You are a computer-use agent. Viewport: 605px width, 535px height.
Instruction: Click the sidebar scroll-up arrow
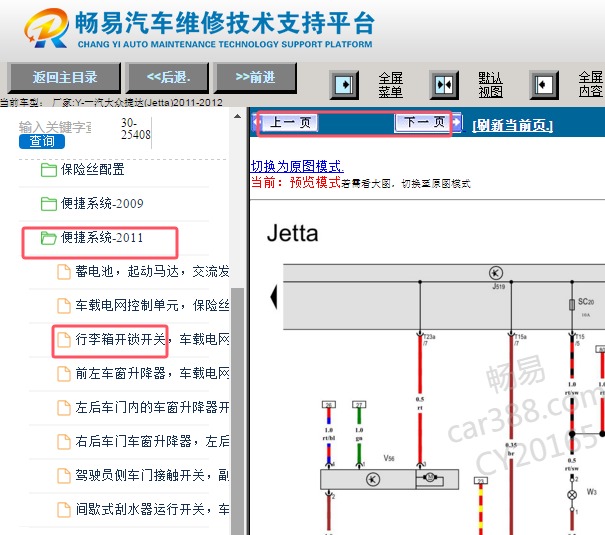tap(237, 116)
